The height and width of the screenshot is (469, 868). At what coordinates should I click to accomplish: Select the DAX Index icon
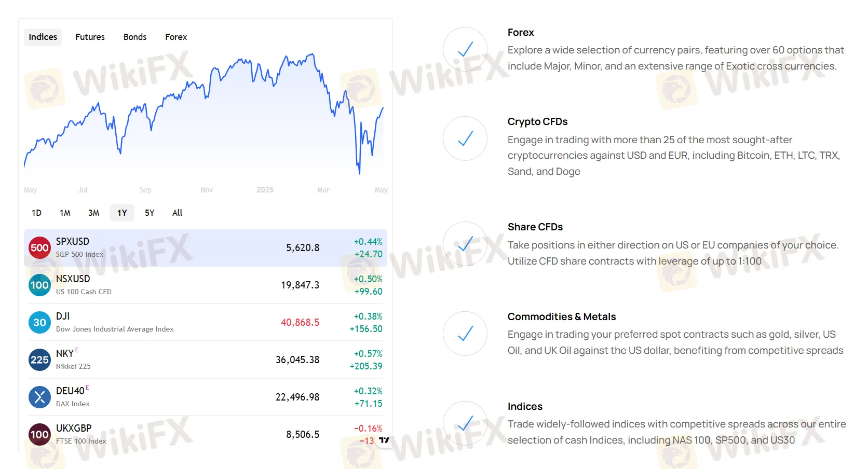[39, 397]
